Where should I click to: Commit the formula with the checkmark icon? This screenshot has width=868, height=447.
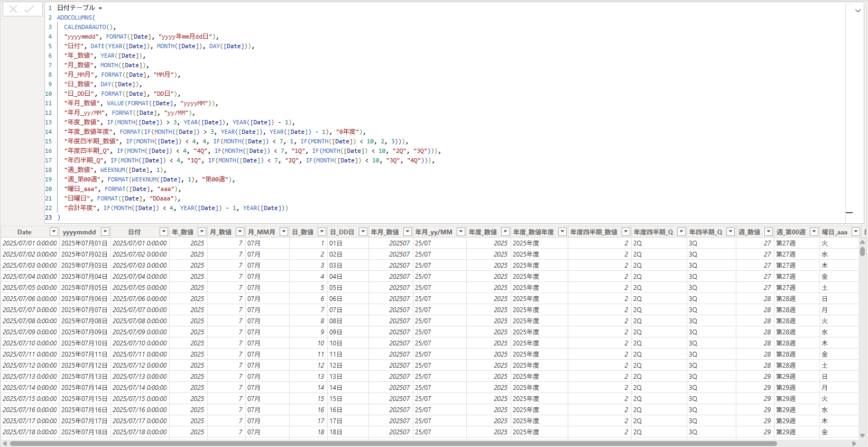[x=30, y=9]
